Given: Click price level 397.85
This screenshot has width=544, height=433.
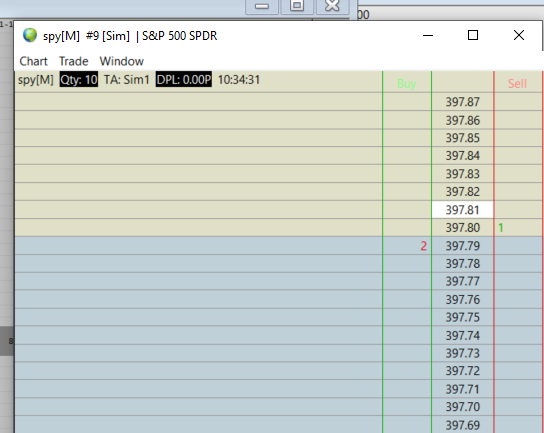Looking at the screenshot, I should coord(462,138).
